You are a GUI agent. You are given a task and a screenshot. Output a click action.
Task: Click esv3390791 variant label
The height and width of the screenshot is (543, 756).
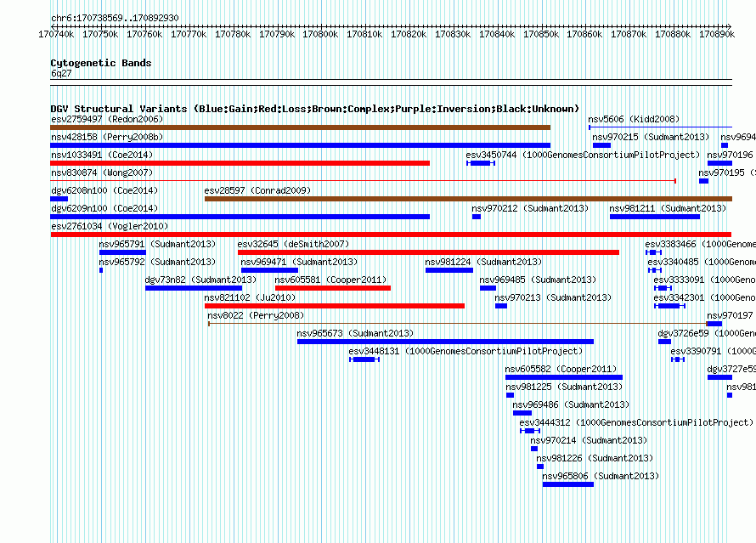713,351
